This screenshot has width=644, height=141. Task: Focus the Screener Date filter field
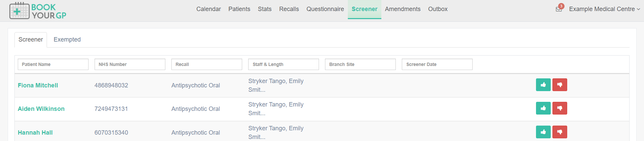(x=437, y=64)
